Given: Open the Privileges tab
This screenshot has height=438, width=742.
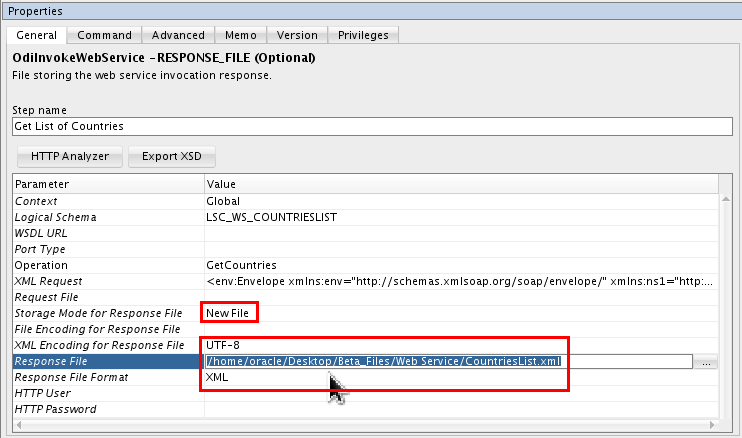Looking at the screenshot, I should pos(363,35).
